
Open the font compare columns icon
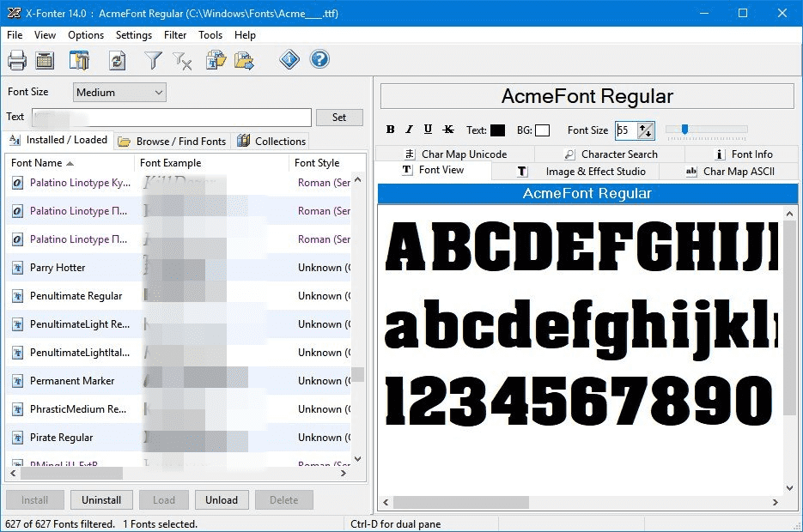79,60
